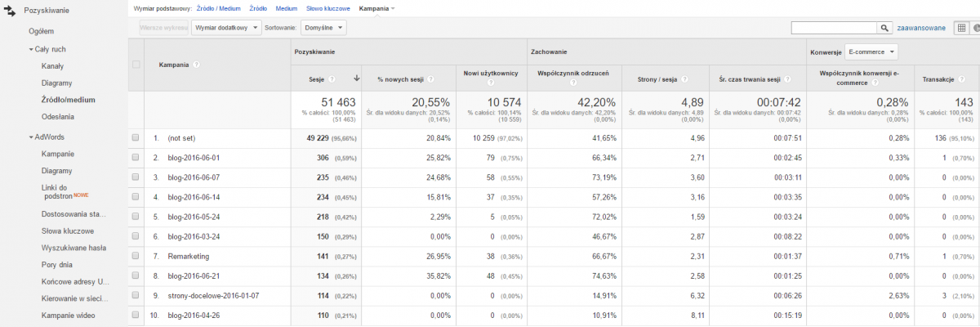Viewport: 980px width, 327px height.
Task: Check the box for blog-2016-06-01 row
Action: click(x=136, y=157)
